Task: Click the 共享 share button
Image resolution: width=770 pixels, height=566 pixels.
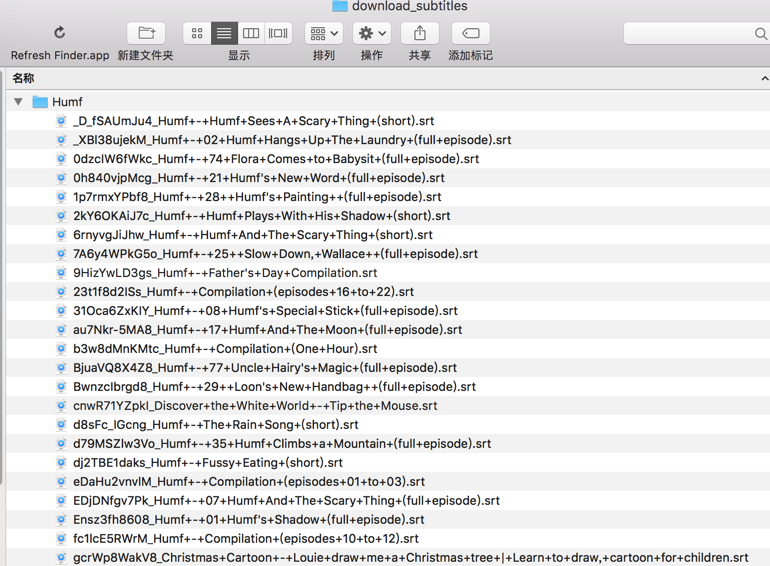Action: tap(419, 33)
